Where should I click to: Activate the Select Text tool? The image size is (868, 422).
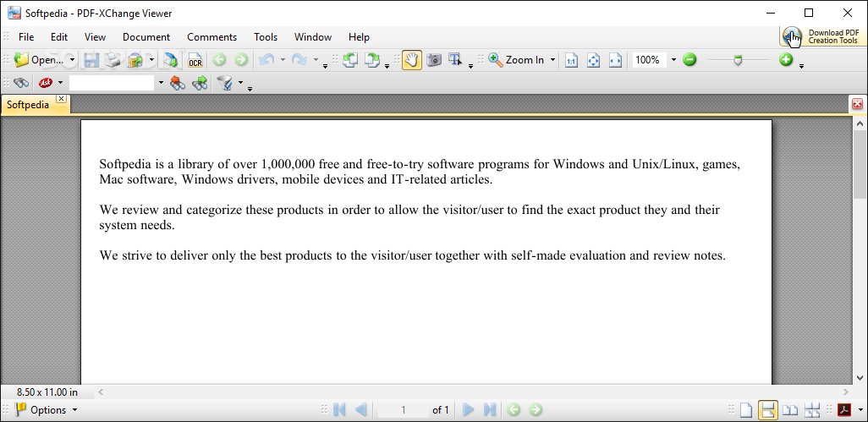click(456, 60)
